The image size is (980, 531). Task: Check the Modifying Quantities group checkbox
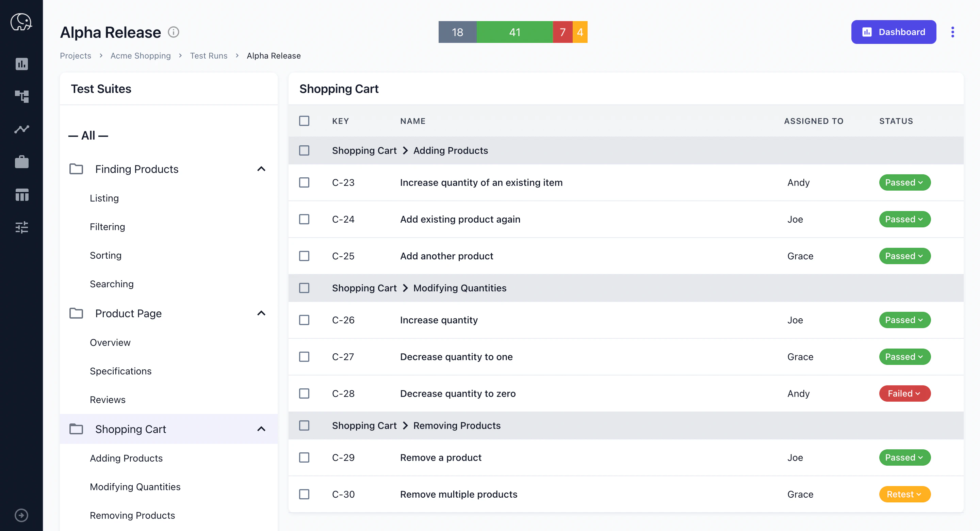[x=304, y=288]
